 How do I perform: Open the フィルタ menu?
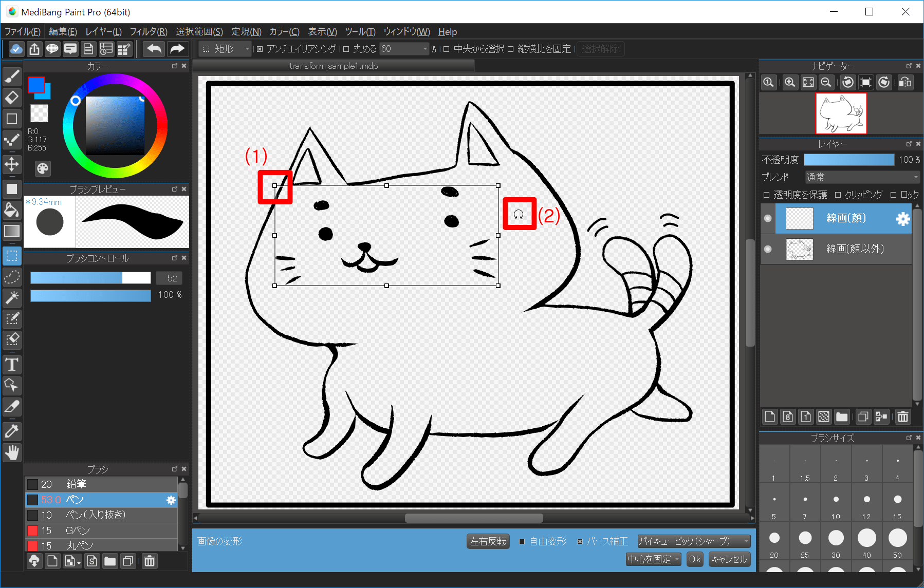(x=148, y=31)
